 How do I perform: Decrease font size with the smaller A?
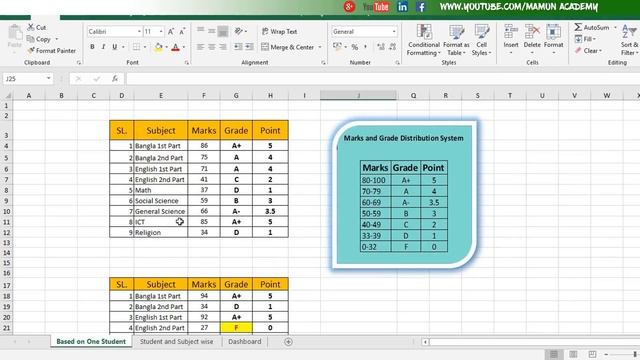coord(182,31)
